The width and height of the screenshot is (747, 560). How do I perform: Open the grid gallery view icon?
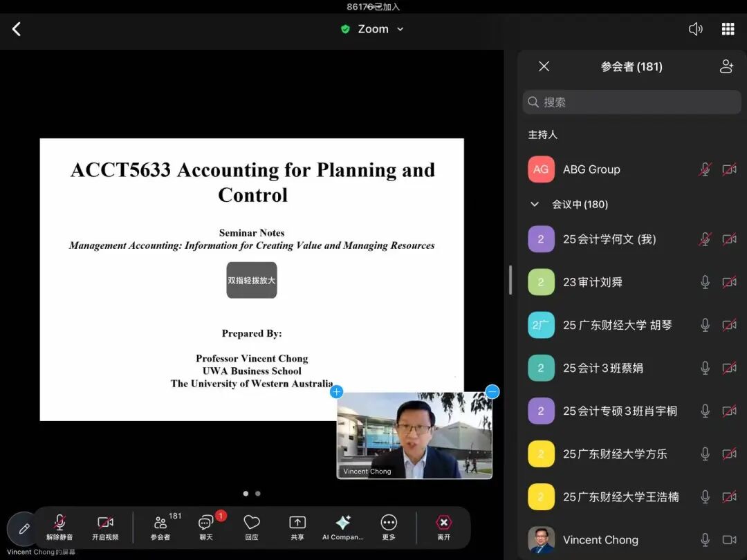[x=728, y=29]
